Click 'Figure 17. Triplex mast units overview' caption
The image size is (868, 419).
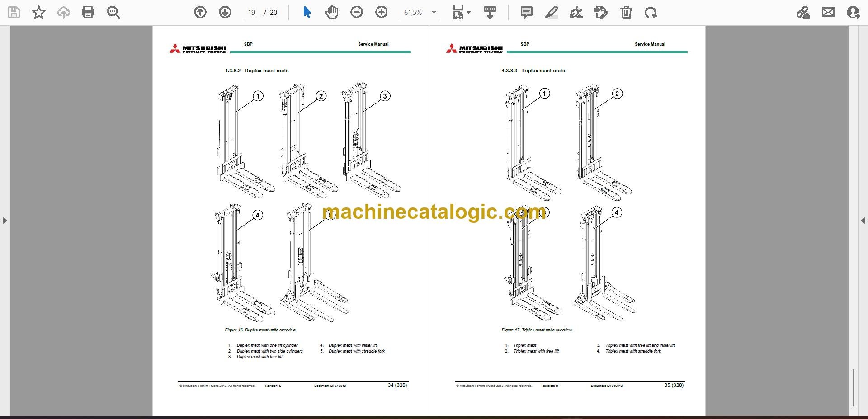point(537,330)
